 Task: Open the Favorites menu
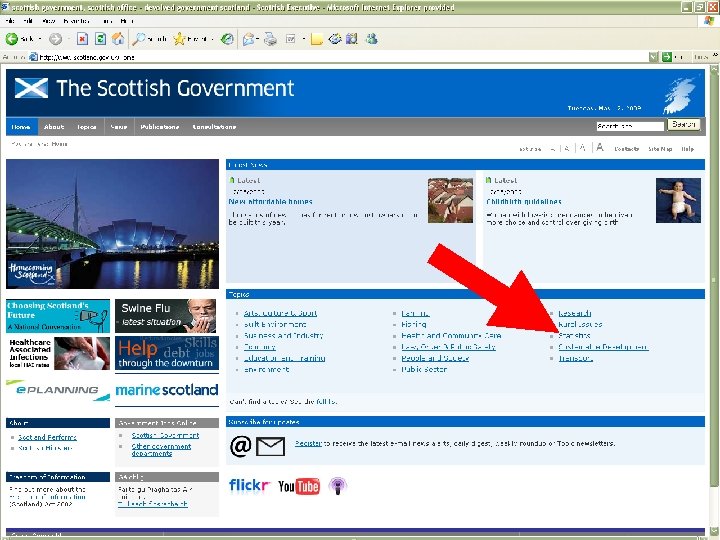[77, 21]
